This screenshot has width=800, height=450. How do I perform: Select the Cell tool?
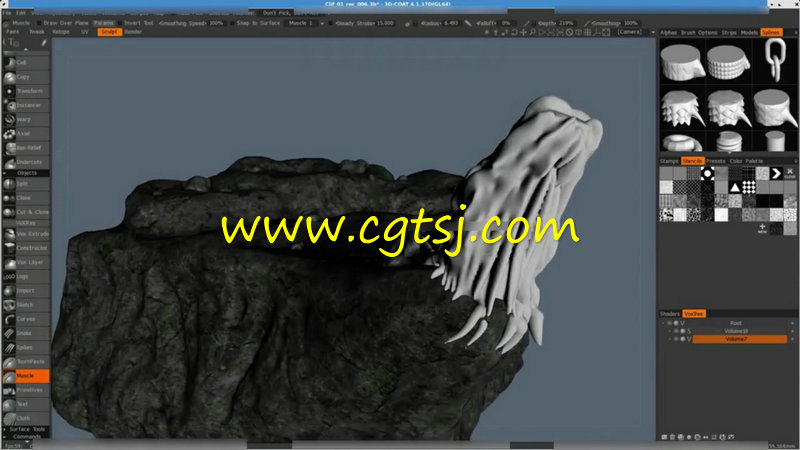26,63
